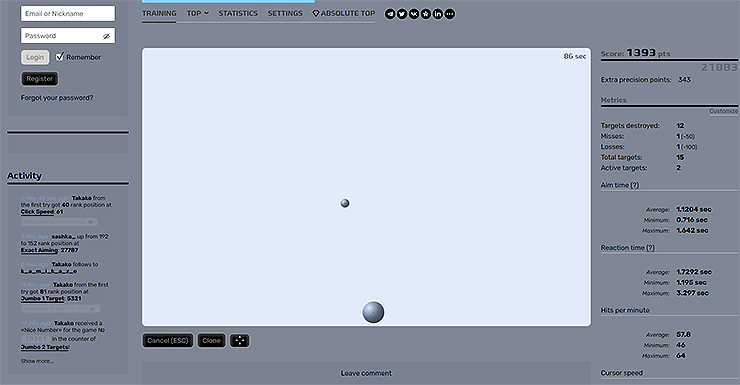Screen dimensions: 740x385
Task: Open Forgot your password link
Action: pos(57,98)
